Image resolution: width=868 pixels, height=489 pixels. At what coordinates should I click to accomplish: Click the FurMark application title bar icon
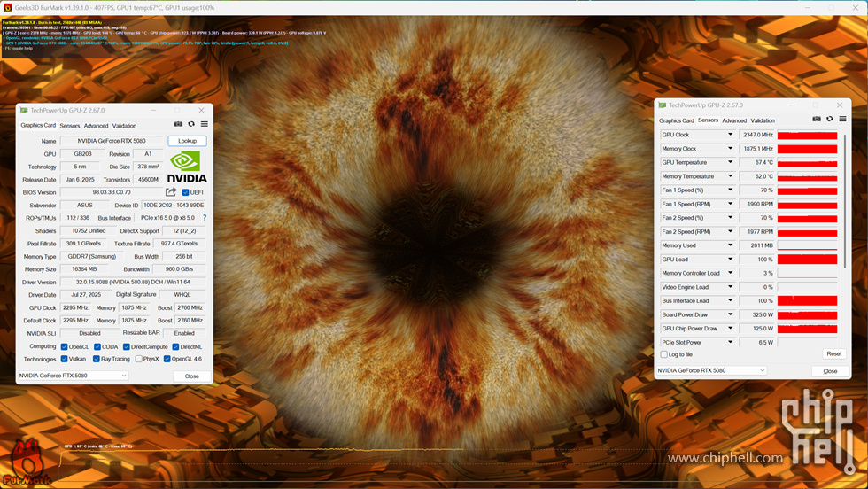pos(8,8)
